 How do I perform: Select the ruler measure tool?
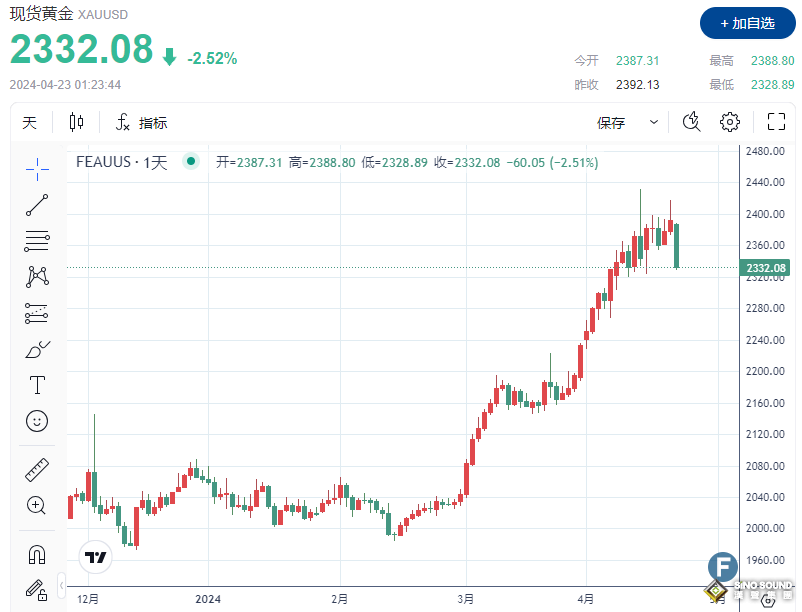(x=37, y=470)
